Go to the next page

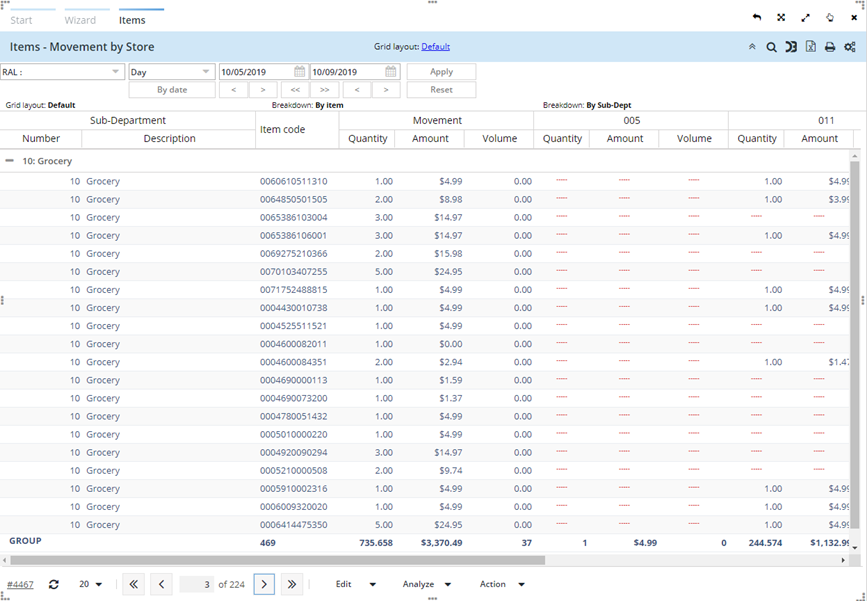click(x=264, y=584)
